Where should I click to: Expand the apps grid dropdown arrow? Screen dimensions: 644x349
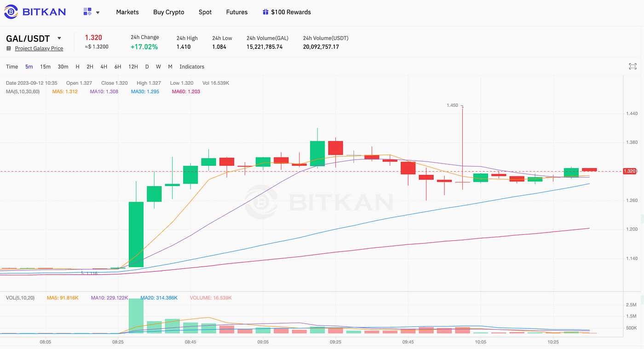pyautogui.click(x=98, y=12)
